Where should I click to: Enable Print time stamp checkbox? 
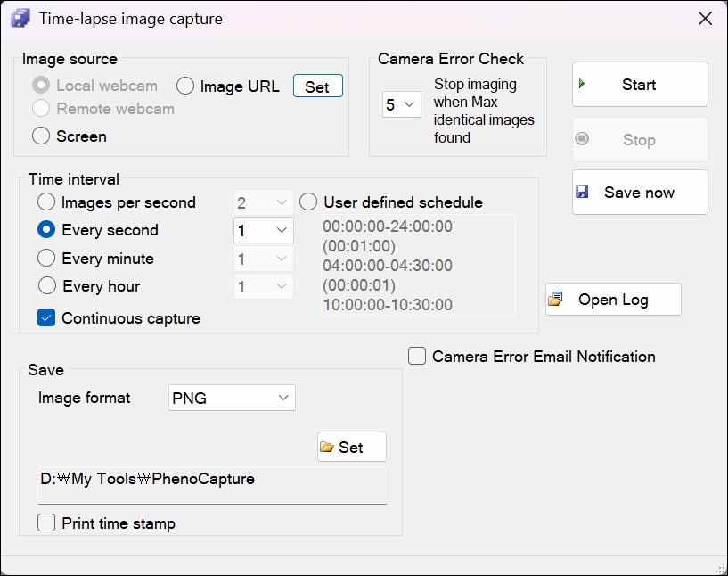coord(46,523)
